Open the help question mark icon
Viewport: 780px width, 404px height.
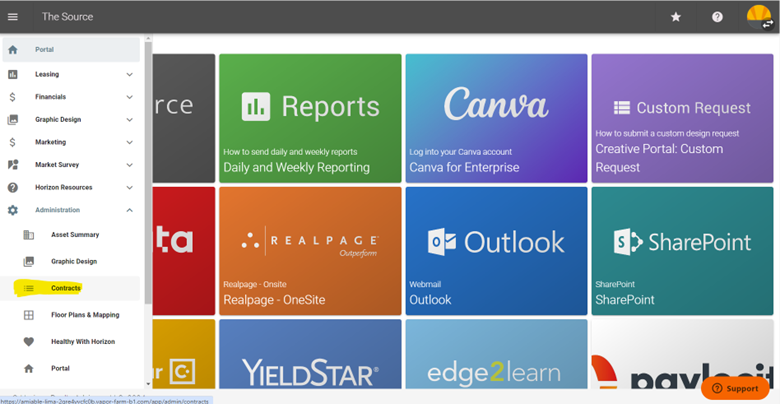717,17
